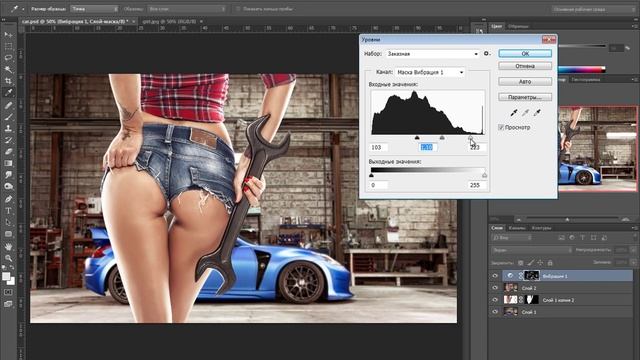
Task: Select the History Brush tool
Action: [8, 140]
